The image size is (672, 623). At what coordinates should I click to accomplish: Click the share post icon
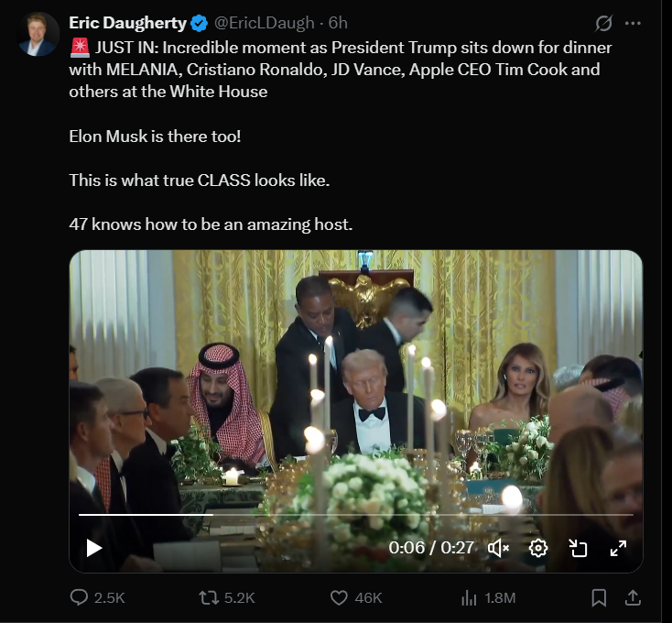click(x=632, y=597)
